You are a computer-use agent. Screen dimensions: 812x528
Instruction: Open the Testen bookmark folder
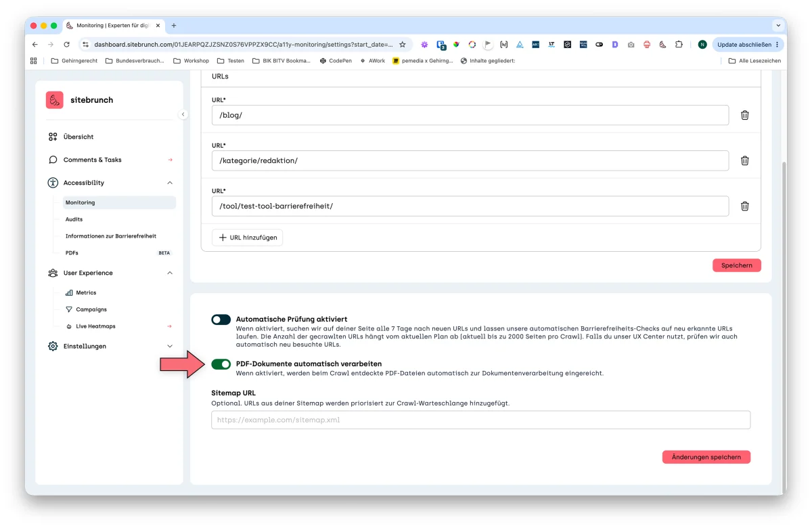(231, 61)
